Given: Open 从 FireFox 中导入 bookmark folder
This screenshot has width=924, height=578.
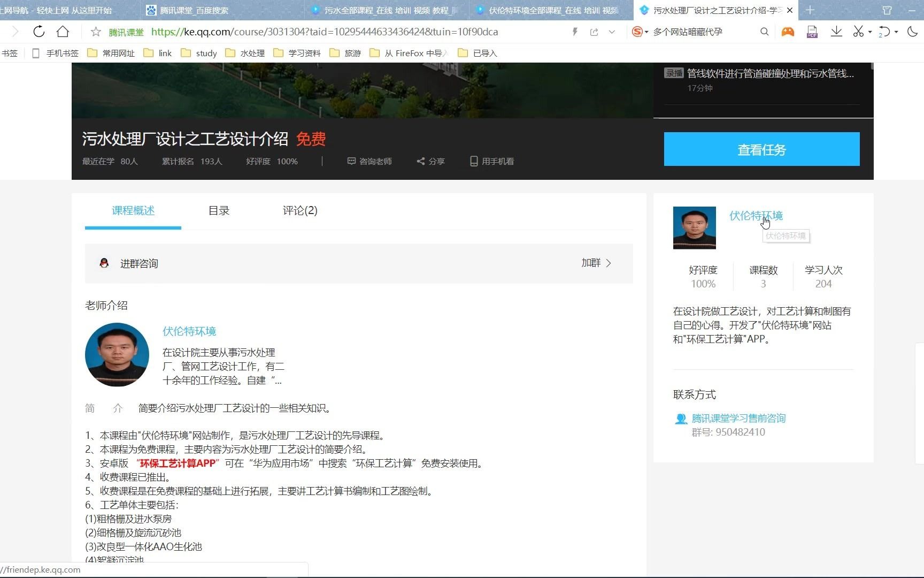Looking at the screenshot, I should click(409, 53).
